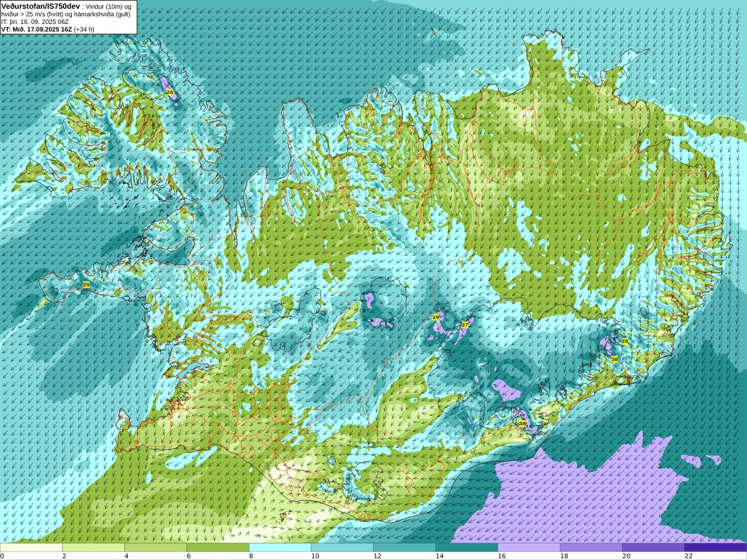Image resolution: width=747 pixels, height=560 pixels.
Task: Select the 10–12 m/s turquoise swatch
Action: pos(342,548)
